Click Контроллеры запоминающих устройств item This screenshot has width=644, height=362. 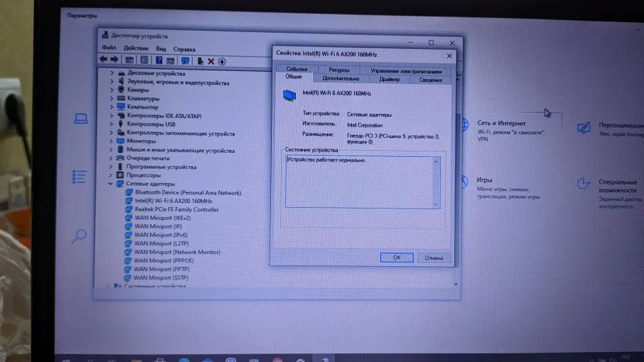(x=180, y=133)
